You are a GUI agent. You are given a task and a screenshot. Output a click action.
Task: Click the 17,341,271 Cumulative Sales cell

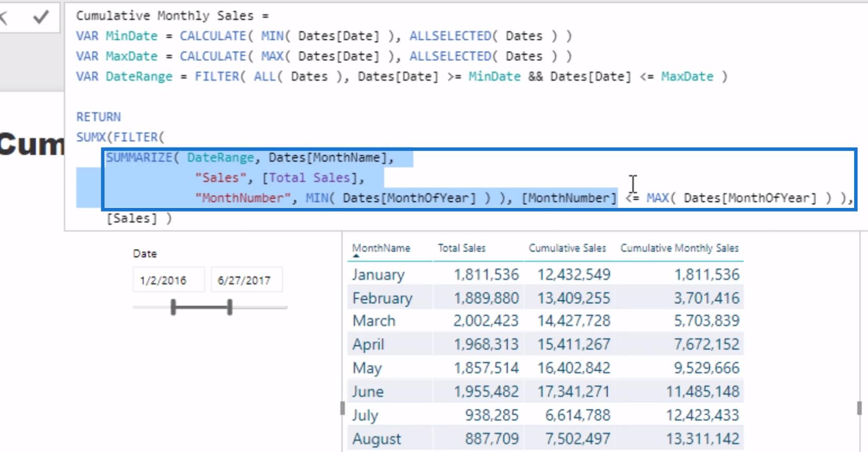point(574,391)
